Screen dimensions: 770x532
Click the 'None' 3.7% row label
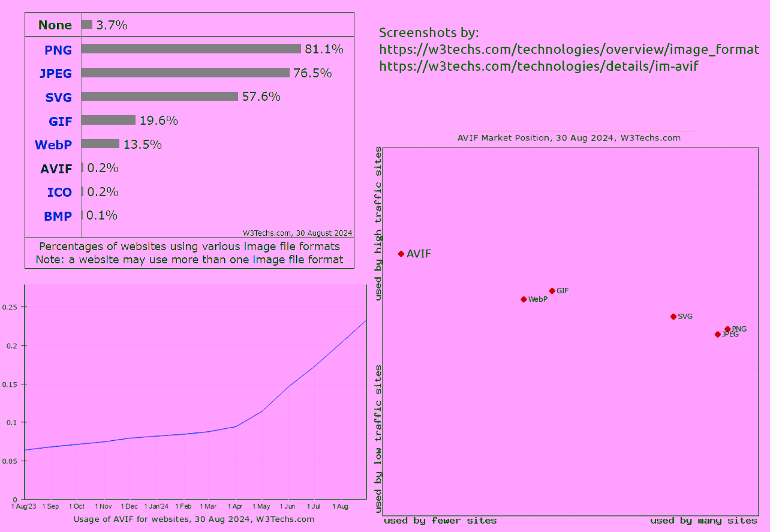[x=55, y=25]
